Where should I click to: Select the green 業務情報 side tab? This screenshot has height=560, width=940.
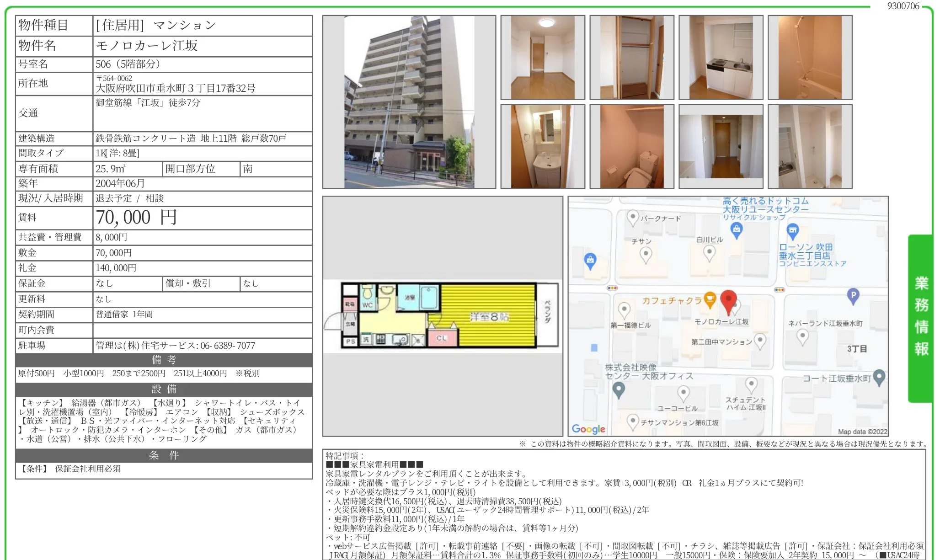921,316
